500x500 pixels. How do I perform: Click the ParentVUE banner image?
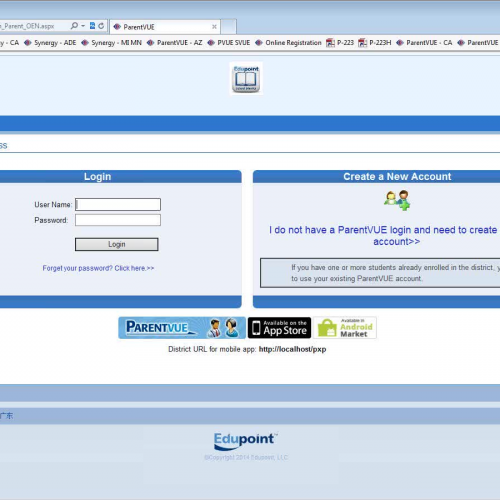[x=182, y=328]
